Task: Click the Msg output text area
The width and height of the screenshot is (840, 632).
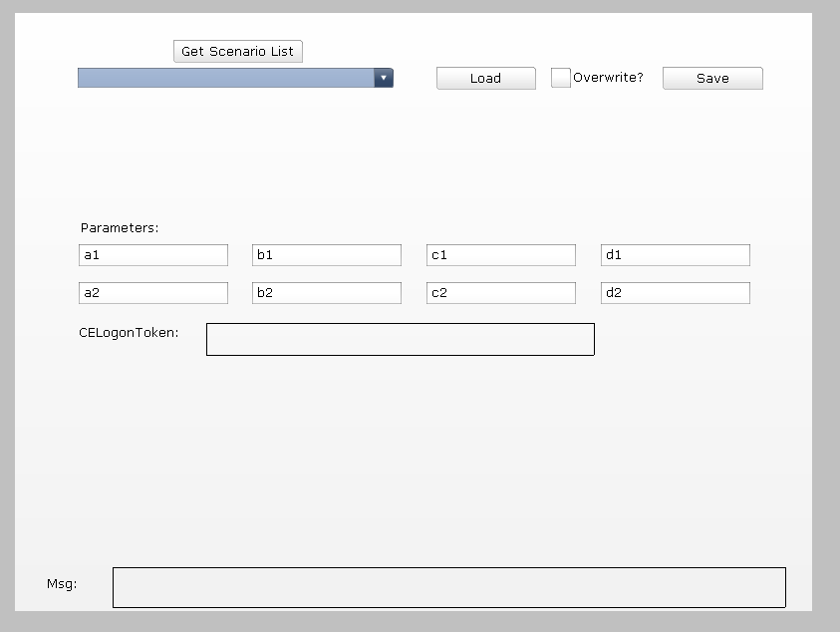Action: 448,587
